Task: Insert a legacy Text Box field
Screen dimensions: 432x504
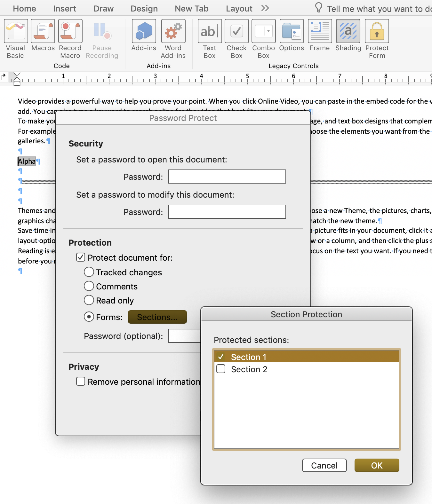Action: [210, 31]
